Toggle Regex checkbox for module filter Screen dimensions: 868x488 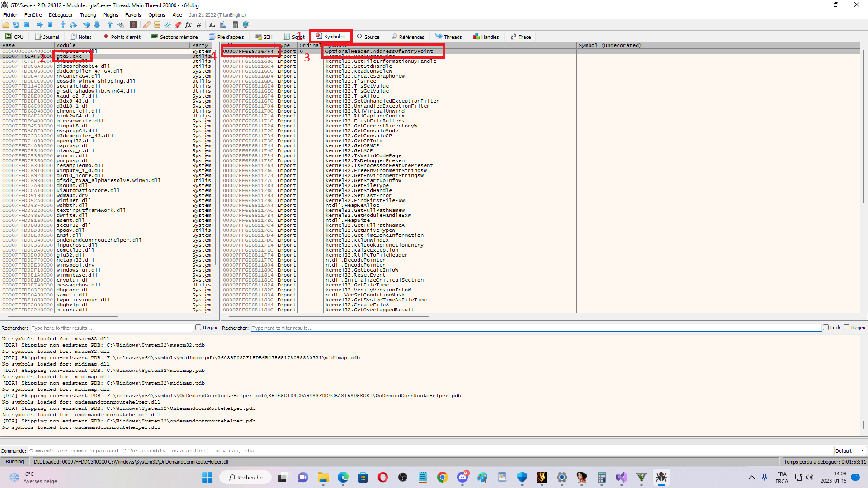click(198, 328)
